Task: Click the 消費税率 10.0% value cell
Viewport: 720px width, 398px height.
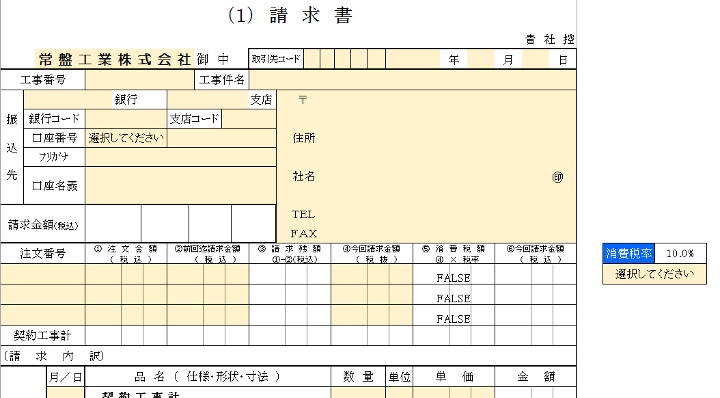Action: (680, 253)
